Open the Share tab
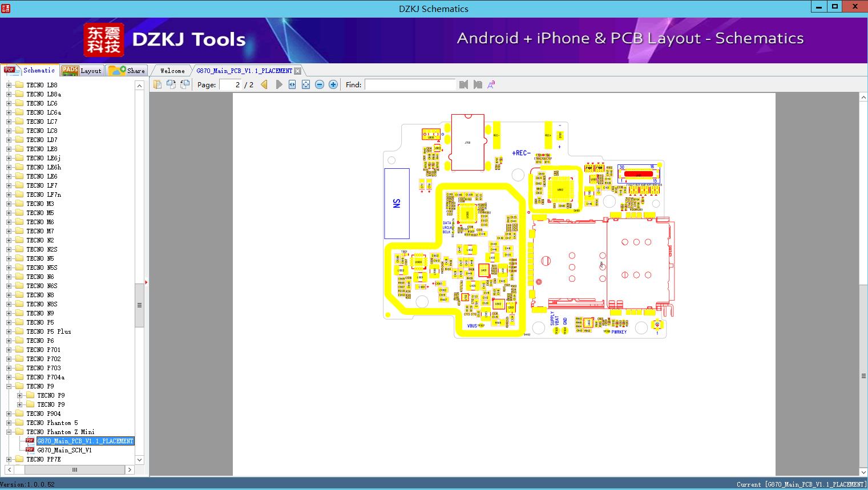Image resolution: width=868 pixels, height=490 pixels. (x=127, y=70)
